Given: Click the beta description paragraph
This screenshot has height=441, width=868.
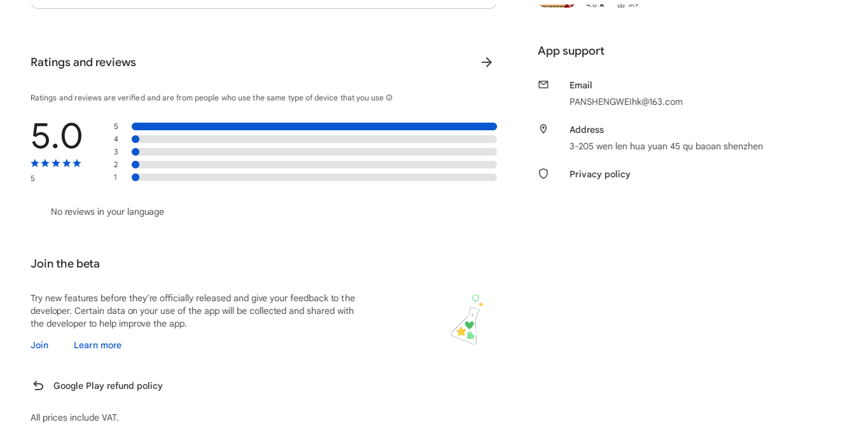Looking at the screenshot, I should pos(193,311).
